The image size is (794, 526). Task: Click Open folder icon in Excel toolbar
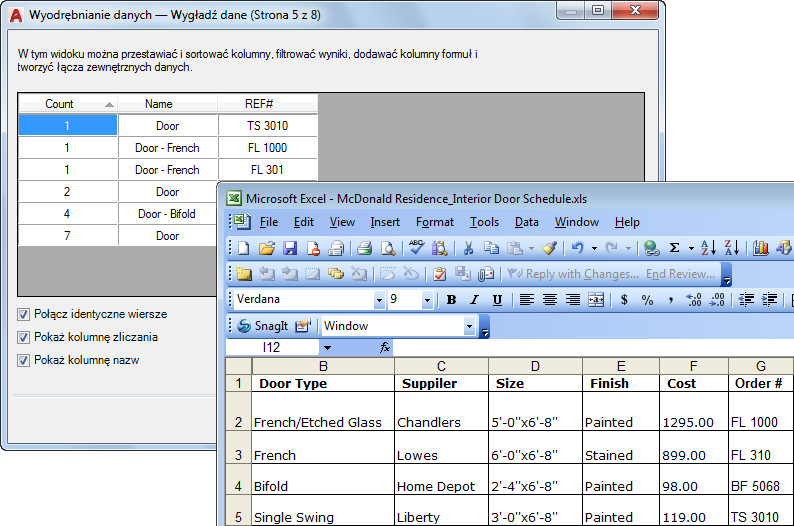pos(266,248)
